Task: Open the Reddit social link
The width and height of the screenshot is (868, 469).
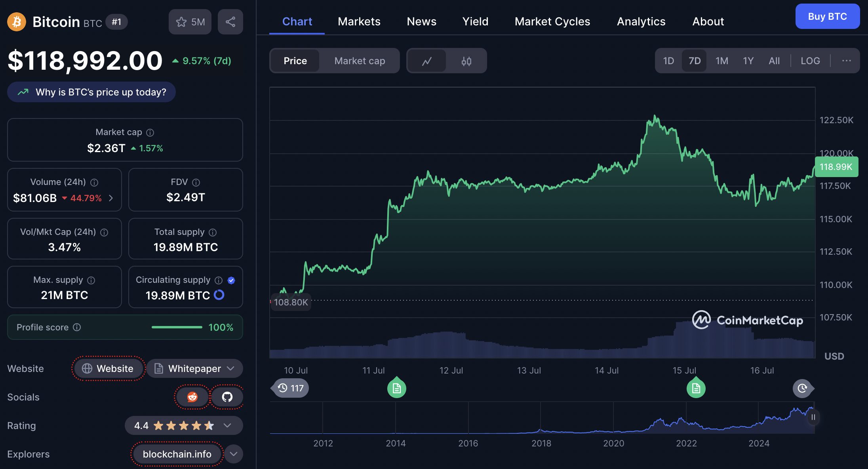Action: 192,397
